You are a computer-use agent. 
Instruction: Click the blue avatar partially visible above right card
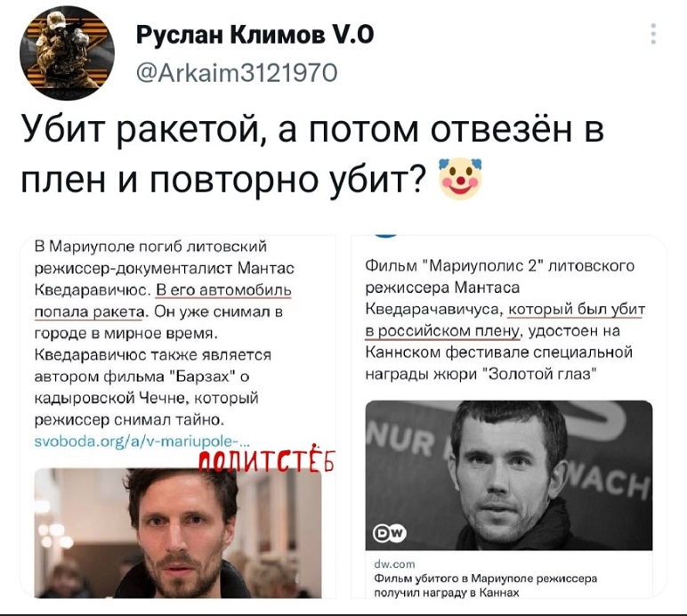tap(385, 236)
